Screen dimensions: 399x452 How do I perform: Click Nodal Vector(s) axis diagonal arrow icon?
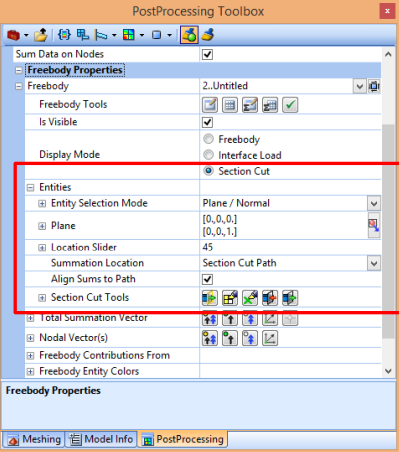point(270,338)
